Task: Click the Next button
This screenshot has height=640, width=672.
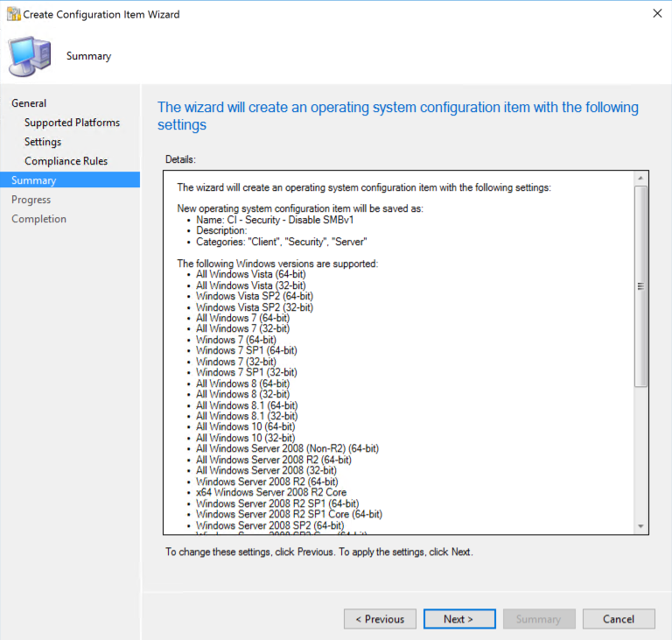Action: point(459,619)
